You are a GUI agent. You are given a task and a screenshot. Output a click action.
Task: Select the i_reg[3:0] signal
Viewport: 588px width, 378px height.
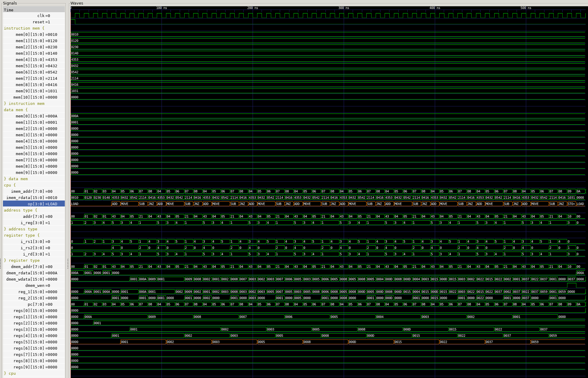34,223
